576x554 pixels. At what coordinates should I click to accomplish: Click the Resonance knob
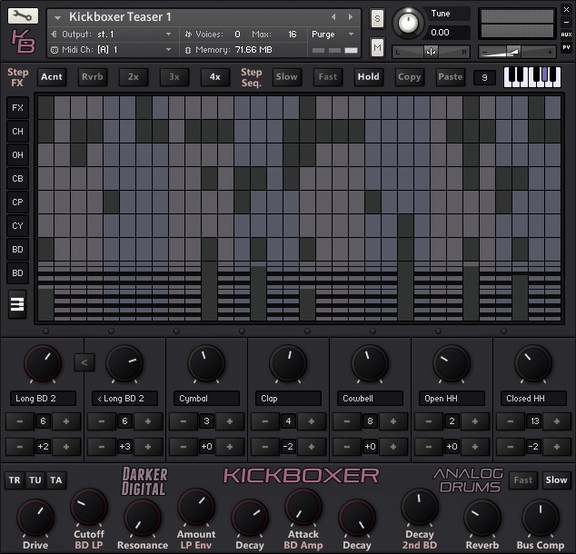point(143,518)
